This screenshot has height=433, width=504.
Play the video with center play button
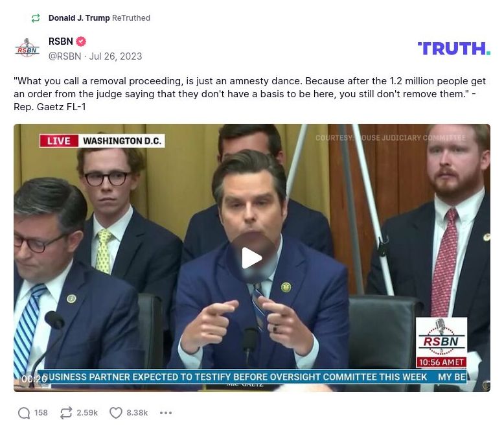(x=252, y=258)
